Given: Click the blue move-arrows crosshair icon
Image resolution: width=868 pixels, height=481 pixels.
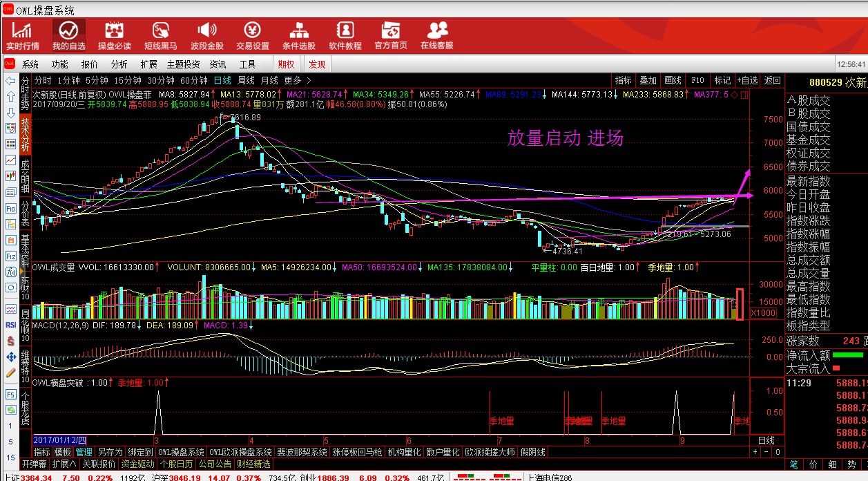Looking at the screenshot, I should [x=10, y=357].
